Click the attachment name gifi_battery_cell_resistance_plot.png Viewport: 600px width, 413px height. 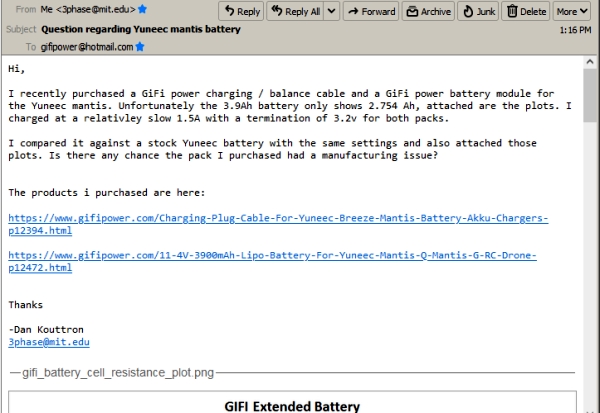pyautogui.click(x=118, y=372)
